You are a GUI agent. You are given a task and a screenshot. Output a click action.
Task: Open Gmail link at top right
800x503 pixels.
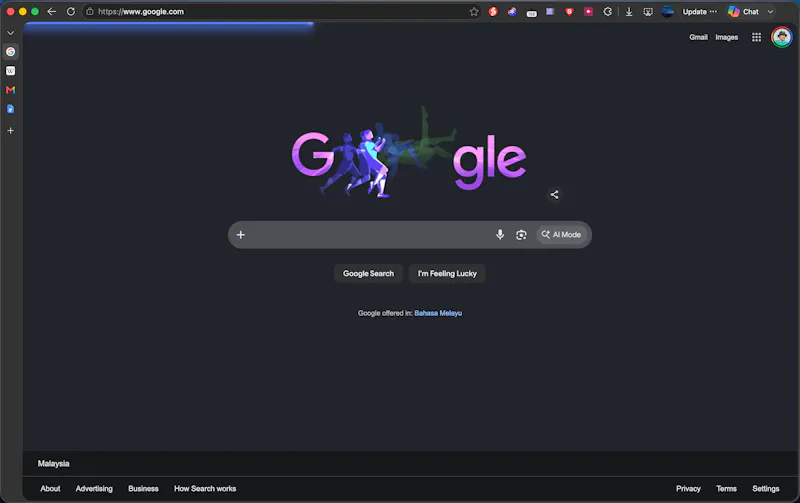coord(698,37)
